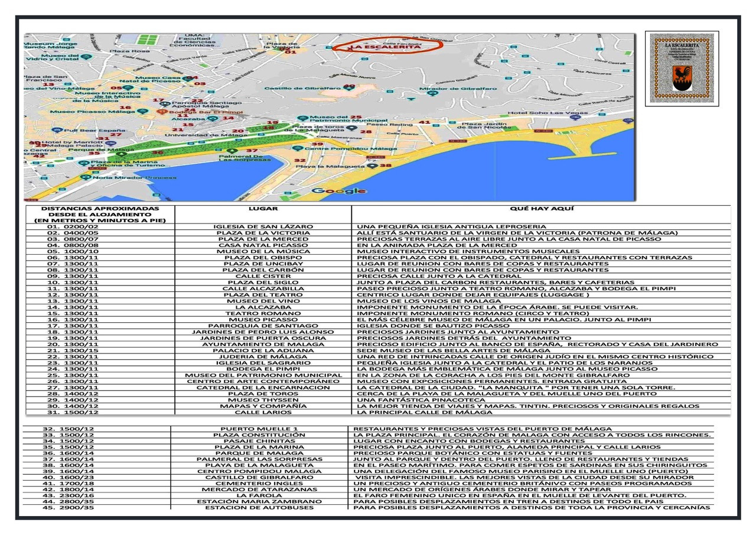Click the PLAZA DEL OBISPO place cell

263,258
